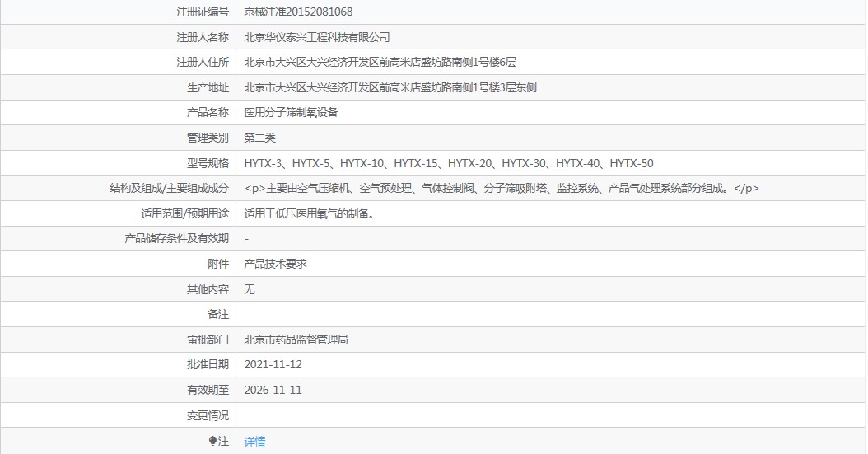The height and width of the screenshot is (454, 868).
Task: Click the 备注 label cell
Action: [119, 315]
